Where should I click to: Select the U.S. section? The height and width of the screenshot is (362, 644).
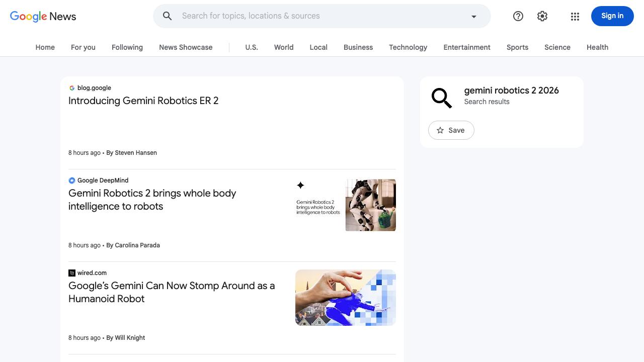click(252, 47)
